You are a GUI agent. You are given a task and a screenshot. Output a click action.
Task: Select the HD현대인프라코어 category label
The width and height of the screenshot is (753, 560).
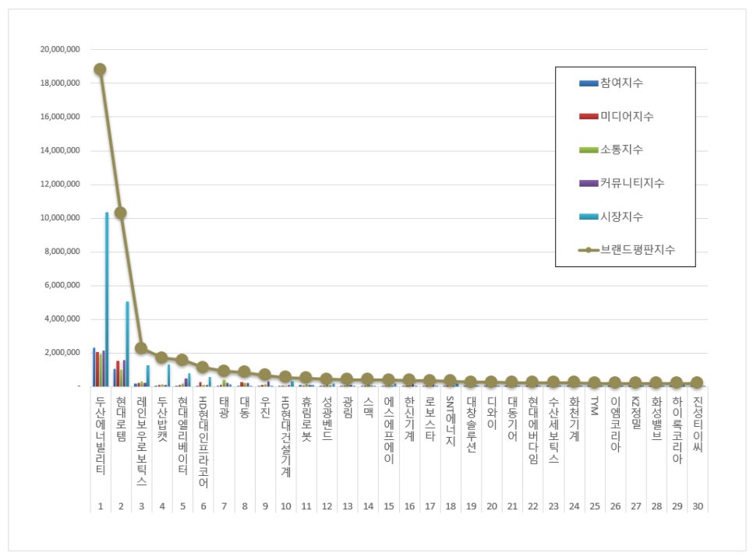203,442
